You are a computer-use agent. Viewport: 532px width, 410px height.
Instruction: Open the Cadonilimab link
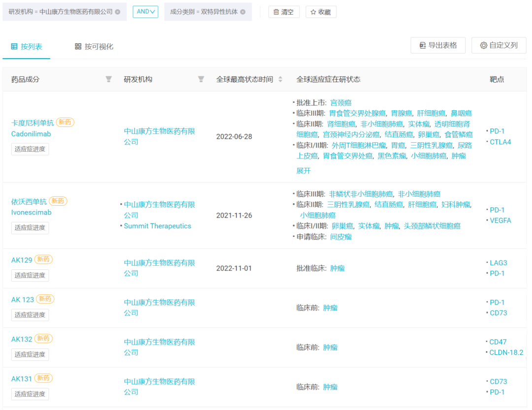pyautogui.click(x=31, y=134)
